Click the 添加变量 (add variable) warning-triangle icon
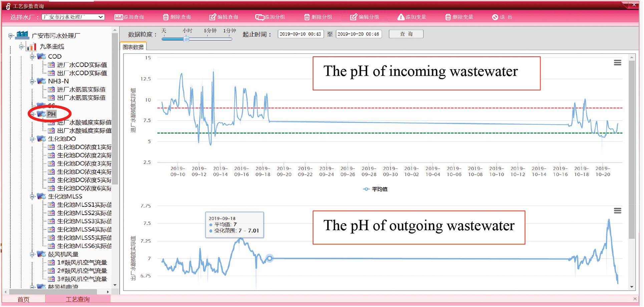The width and height of the screenshot is (644, 307). tap(401, 17)
